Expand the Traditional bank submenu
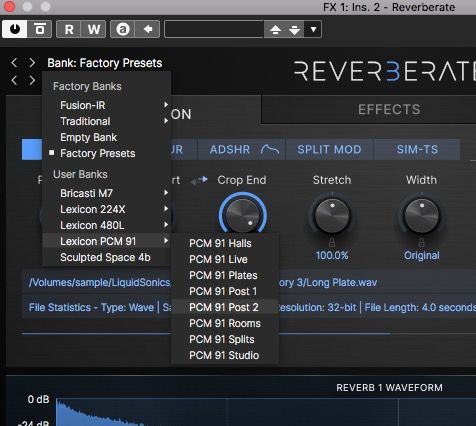The image size is (476, 426). point(107,121)
